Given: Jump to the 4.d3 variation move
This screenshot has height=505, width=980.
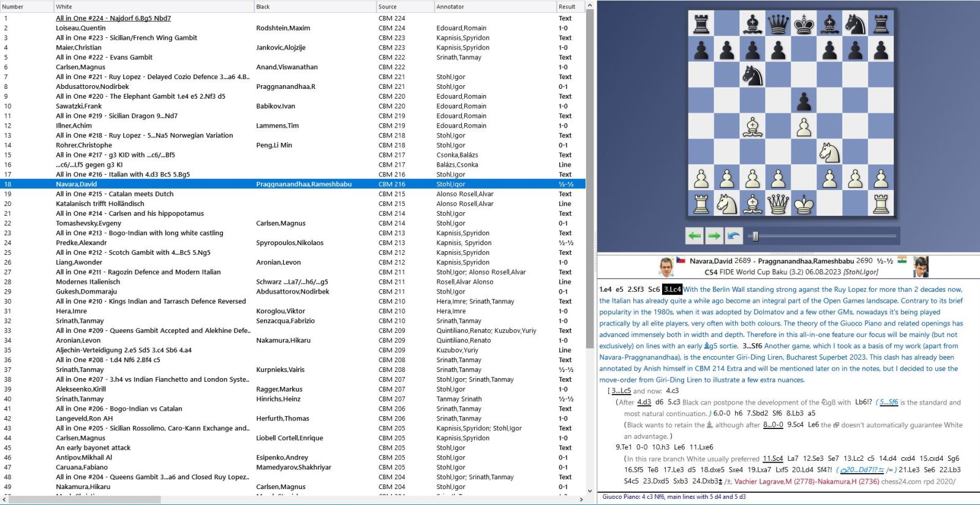Looking at the screenshot, I should coord(644,403).
